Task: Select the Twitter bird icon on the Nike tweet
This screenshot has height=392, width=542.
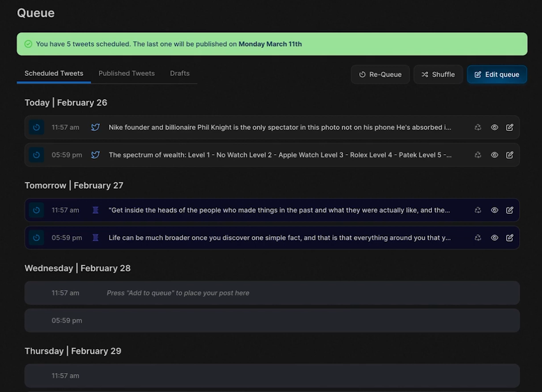Action: pos(95,127)
